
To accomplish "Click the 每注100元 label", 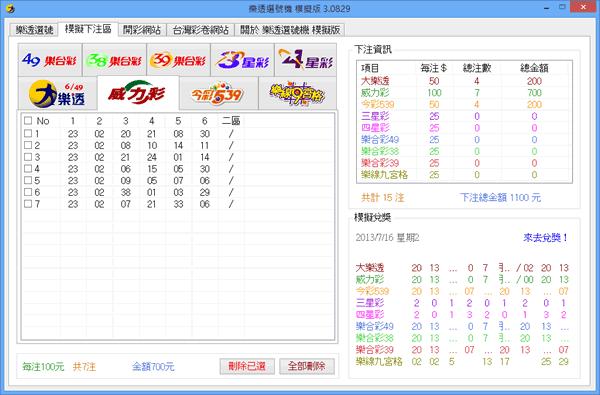I will (43, 367).
